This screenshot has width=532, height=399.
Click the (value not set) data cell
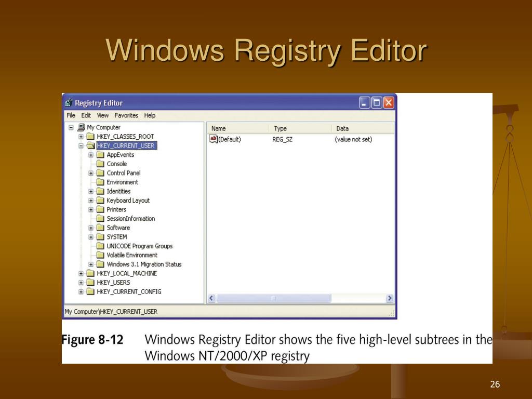click(x=353, y=139)
